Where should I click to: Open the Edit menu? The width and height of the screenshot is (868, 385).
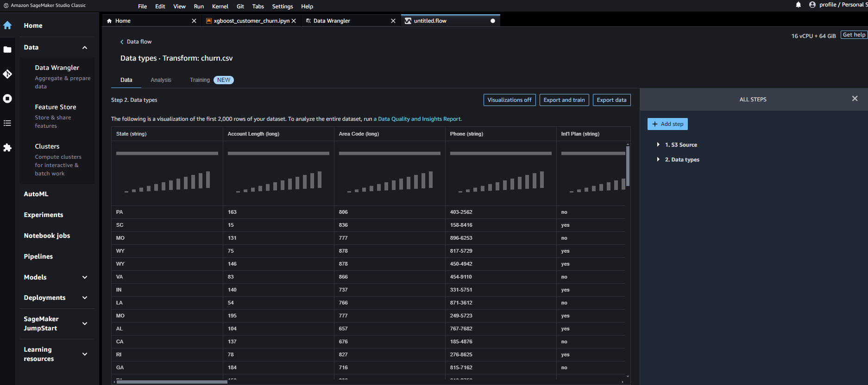(x=160, y=6)
